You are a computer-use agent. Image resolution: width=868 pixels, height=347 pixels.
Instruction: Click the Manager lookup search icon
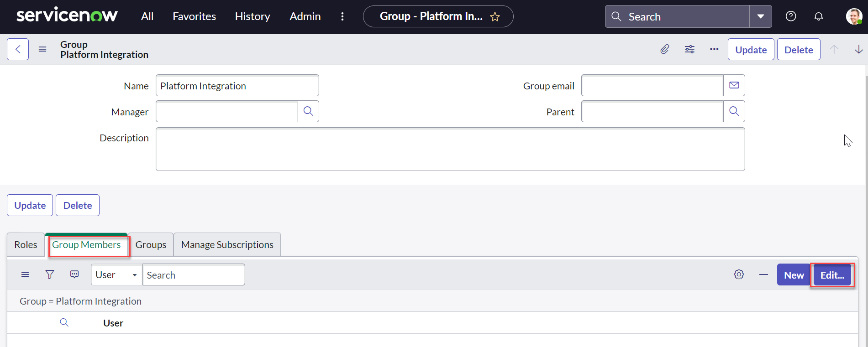pyautogui.click(x=308, y=111)
